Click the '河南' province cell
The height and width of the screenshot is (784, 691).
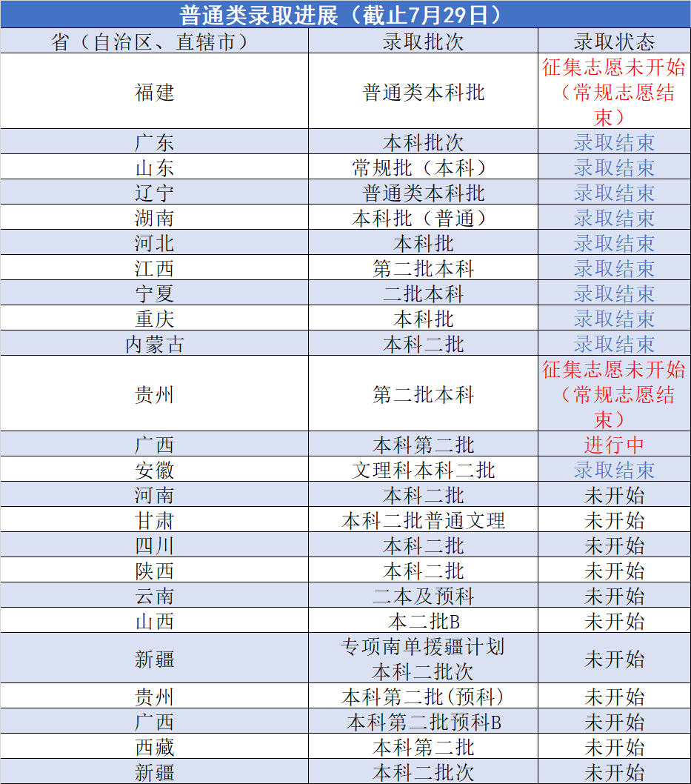pyautogui.click(x=154, y=495)
